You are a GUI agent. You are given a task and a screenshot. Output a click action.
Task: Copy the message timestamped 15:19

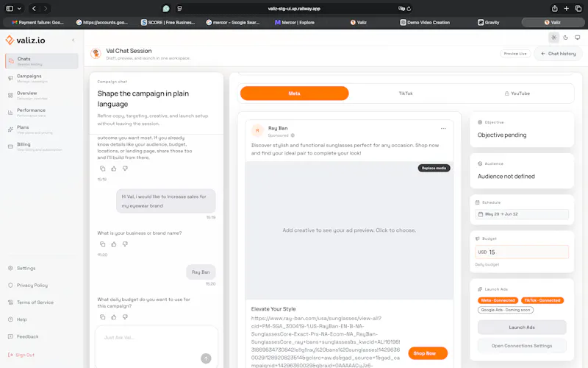102,169
